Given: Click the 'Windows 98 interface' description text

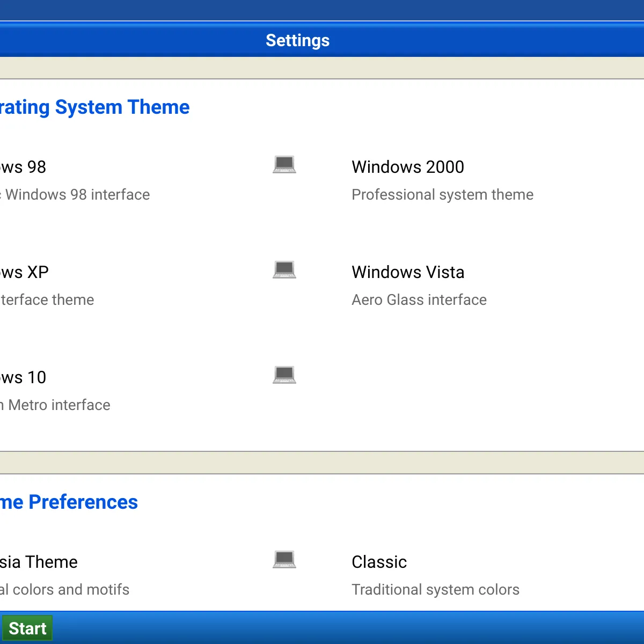Looking at the screenshot, I should tap(78, 194).
